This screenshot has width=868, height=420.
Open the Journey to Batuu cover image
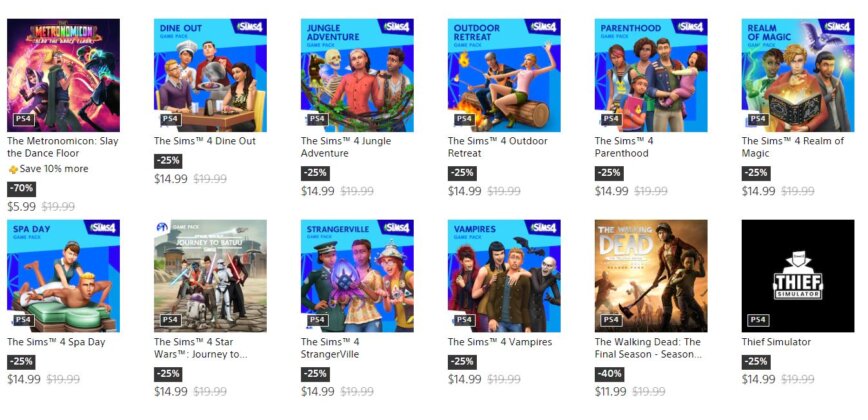[x=210, y=276]
